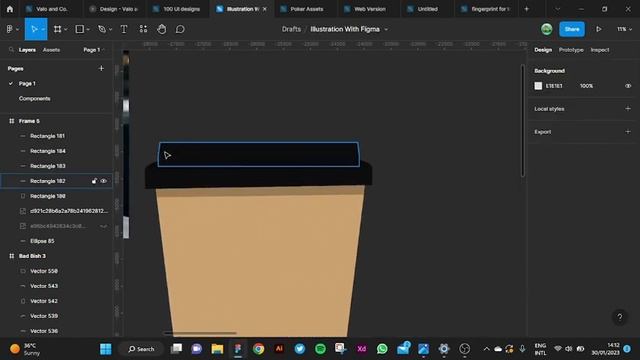This screenshot has height=360, width=640.
Task: Hide the Rectangle 182 layer
Action: coord(104,181)
